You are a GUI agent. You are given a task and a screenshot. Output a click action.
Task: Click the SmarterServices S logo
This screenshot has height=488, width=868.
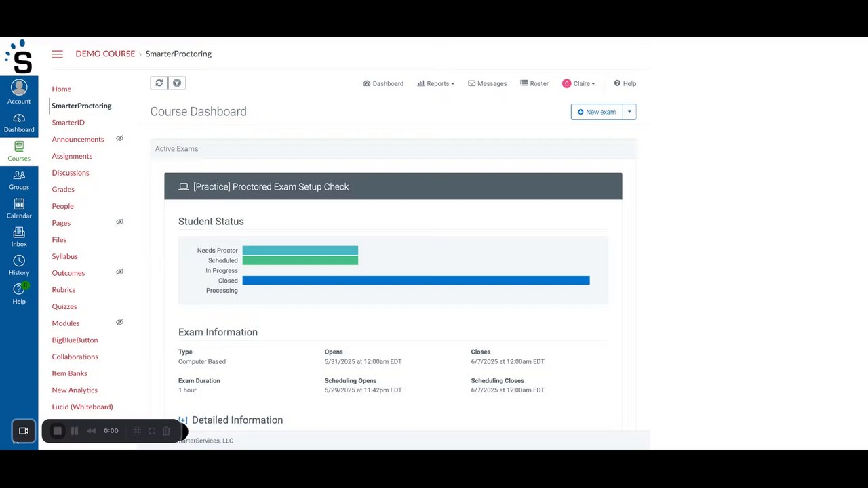coord(19,57)
